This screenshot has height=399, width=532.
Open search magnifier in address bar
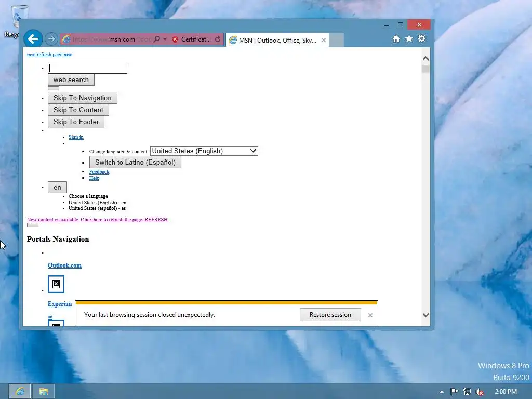[156, 39]
